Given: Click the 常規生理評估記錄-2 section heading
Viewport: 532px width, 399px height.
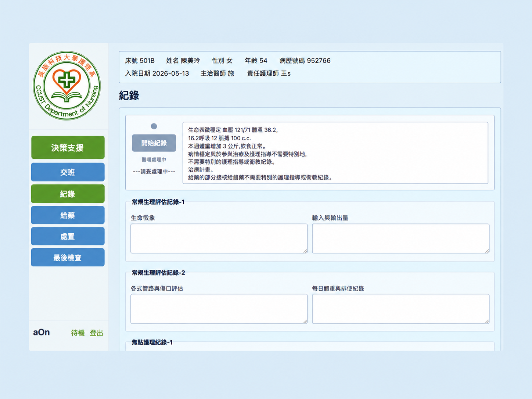Looking at the screenshot, I should click(x=158, y=273).
